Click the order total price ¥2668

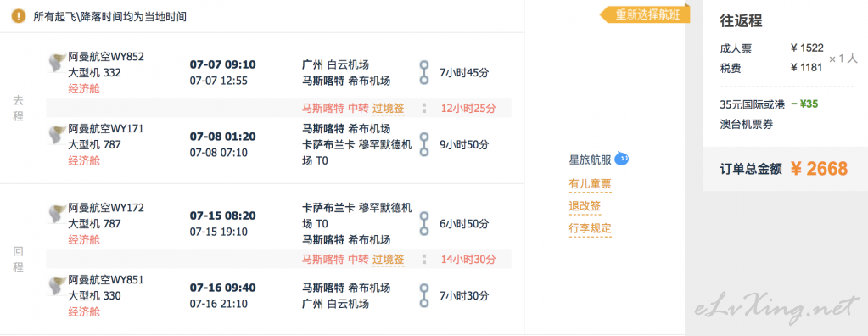(820, 169)
